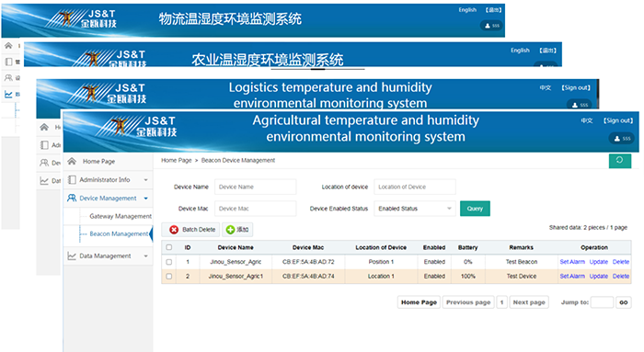This screenshot has height=352, width=644.
Task: Click the Data Management chart icon
Action: click(72, 256)
